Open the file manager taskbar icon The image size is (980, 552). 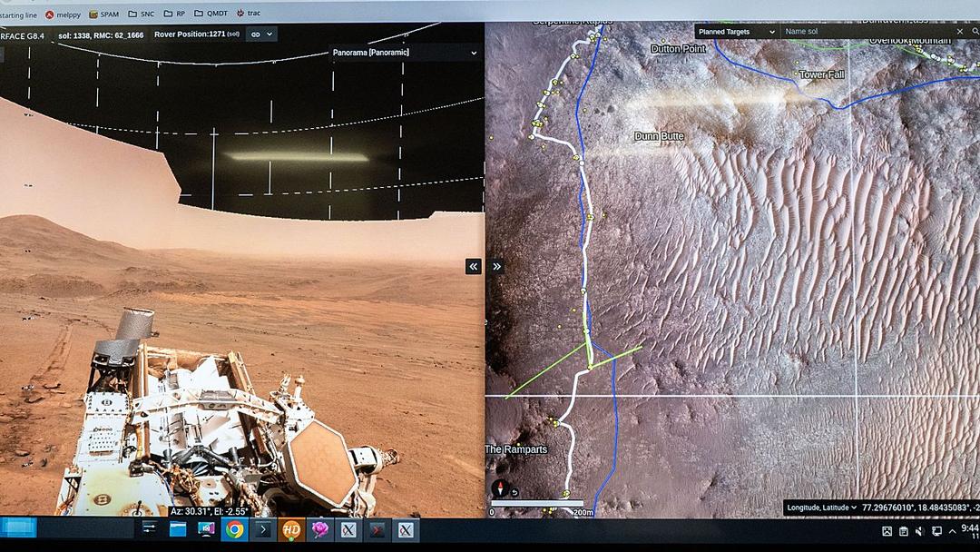(x=178, y=529)
